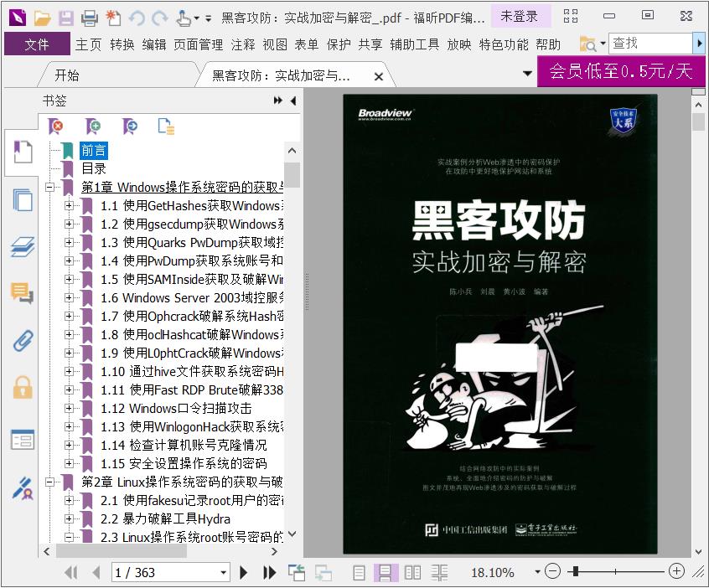Open the 保护 ribbon tab
Image resolution: width=709 pixels, height=588 pixels.
pyautogui.click(x=339, y=44)
